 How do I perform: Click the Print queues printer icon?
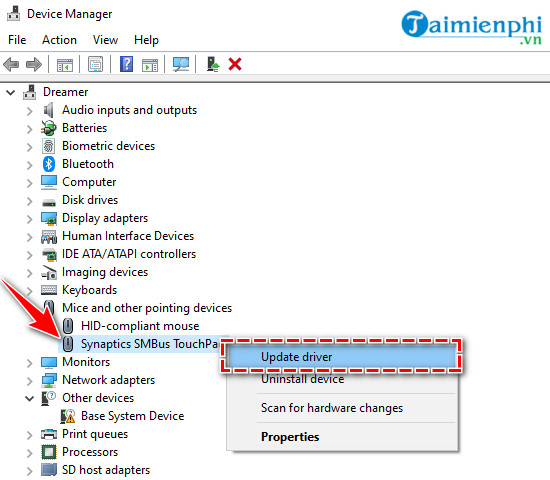[x=49, y=434]
